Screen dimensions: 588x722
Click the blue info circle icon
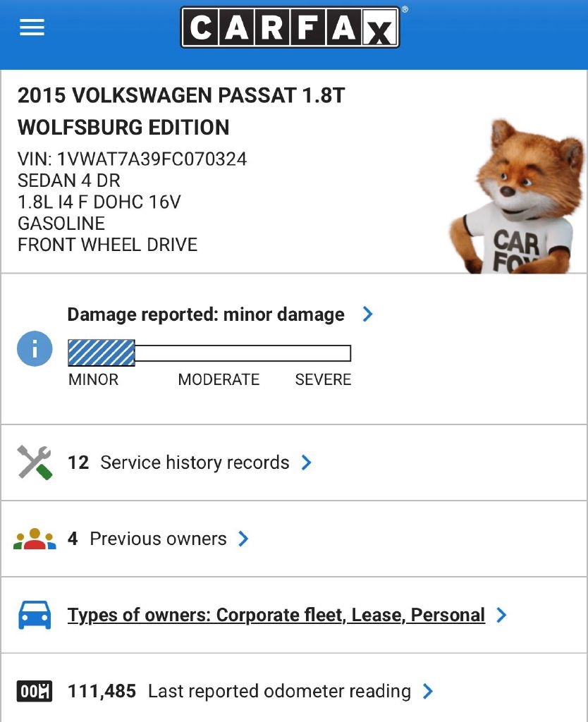pos(35,348)
